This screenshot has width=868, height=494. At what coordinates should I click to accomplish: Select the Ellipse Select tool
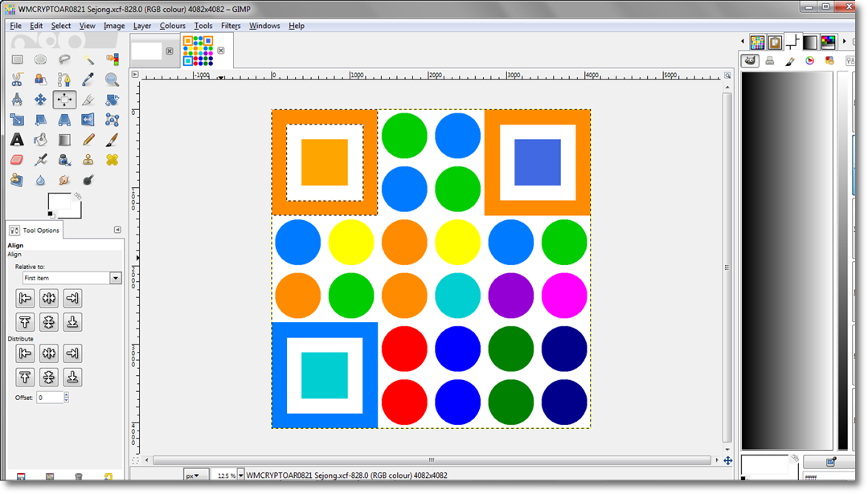click(40, 59)
